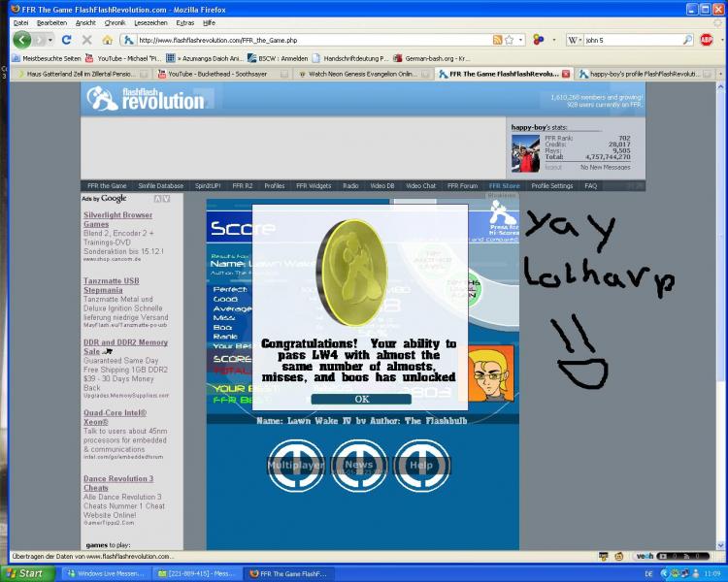Click the Quad-Core Intel Xeon ad link
The image size is (728, 582).
point(116,417)
